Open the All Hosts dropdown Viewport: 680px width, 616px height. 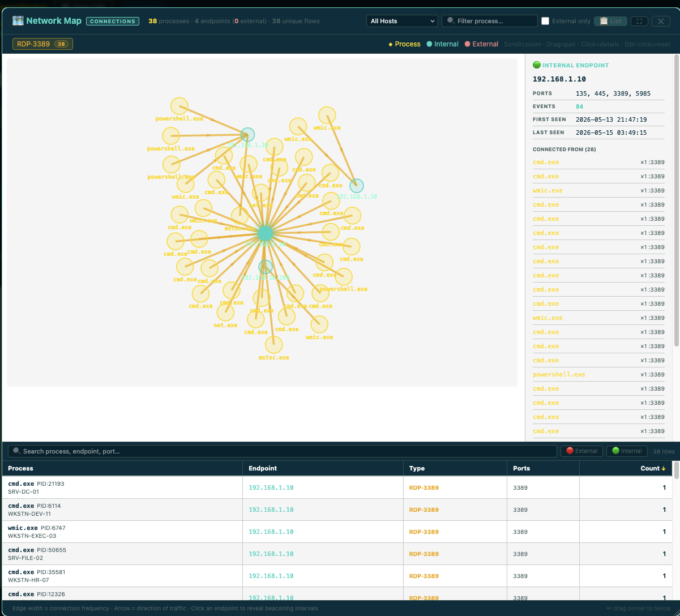coord(402,21)
